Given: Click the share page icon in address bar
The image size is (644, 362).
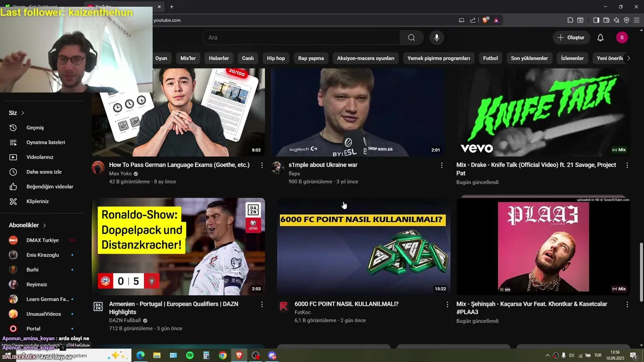Looking at the screenshot, I should pyautogui.click(x=473, y=20).
